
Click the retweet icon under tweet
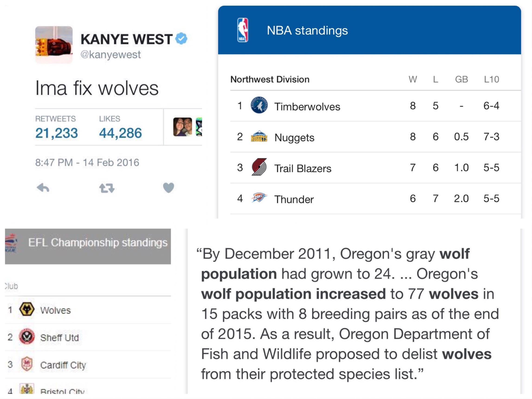click(x=107, y=188)
